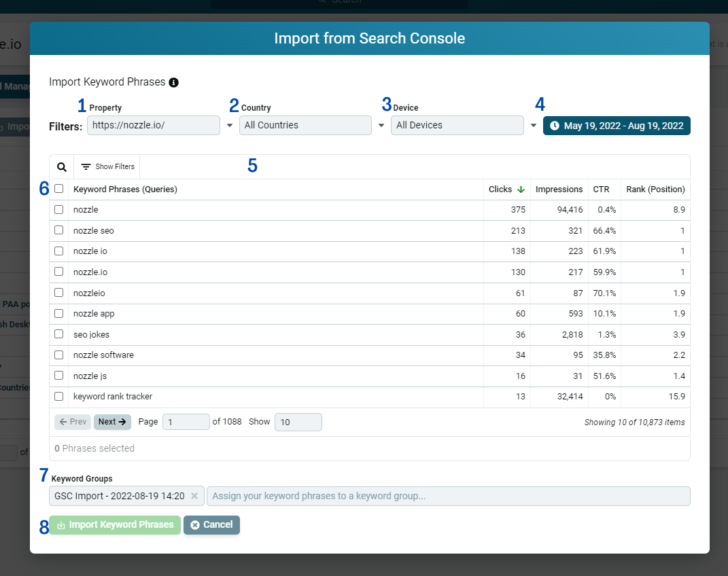This screenshot has width=728, height=576.
Task: Click the Prev page button
Action: tap(73, 422)
